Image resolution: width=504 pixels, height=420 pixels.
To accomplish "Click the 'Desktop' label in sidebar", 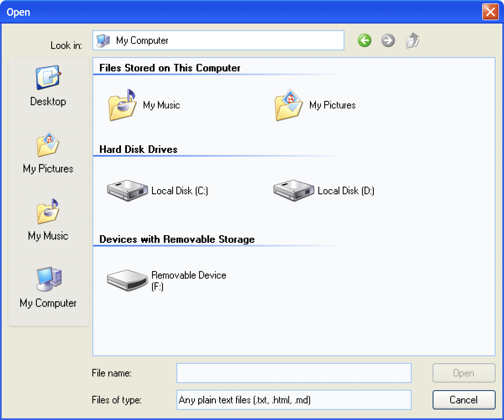I will [48, 102].
